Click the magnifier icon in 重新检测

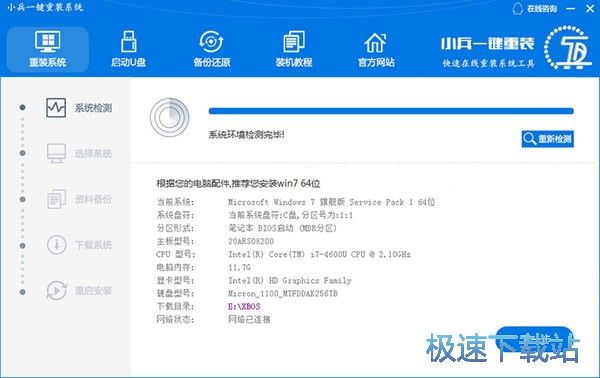tap(530, 138)
